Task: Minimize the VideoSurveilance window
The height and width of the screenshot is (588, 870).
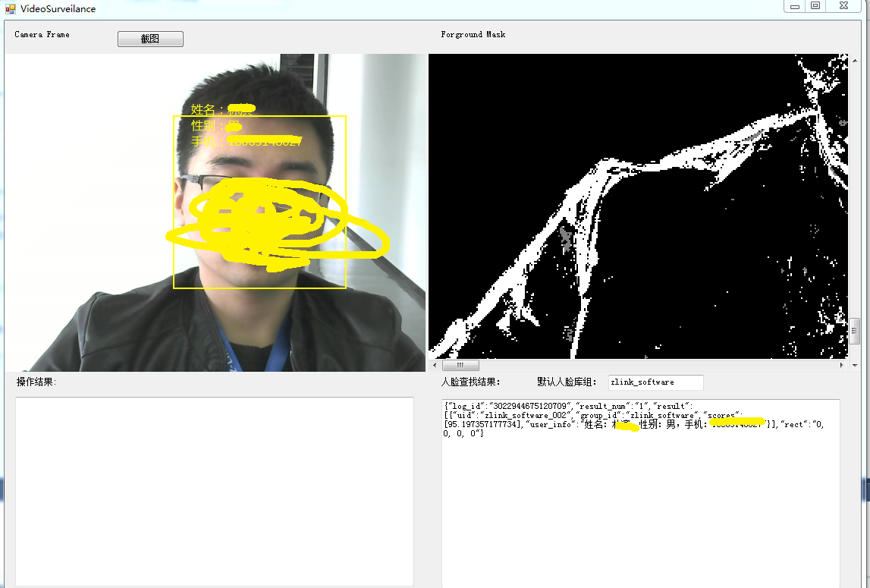Action: click(x=795, y=5)
